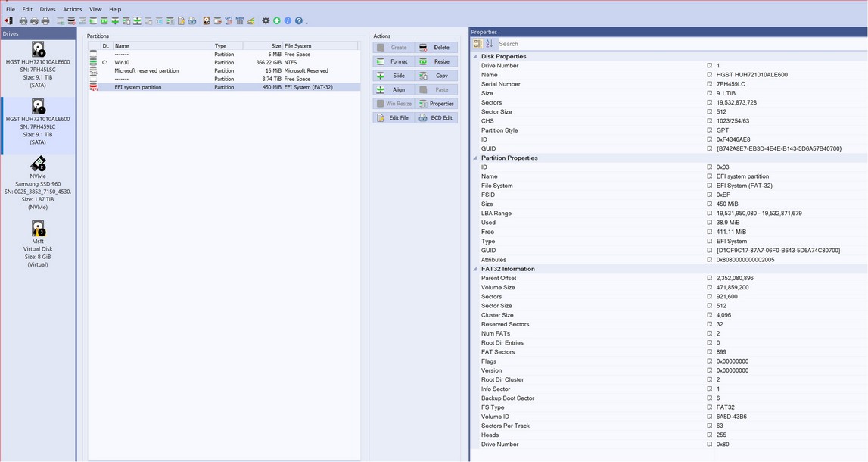
Task: Click the green Align partition toolbar icon
Action: (x=137, y=20)
